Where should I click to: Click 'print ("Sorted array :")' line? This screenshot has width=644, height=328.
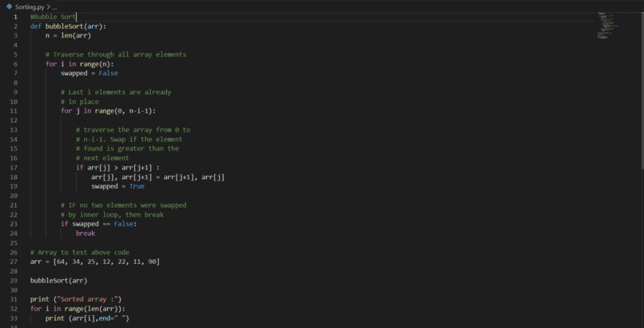point(76,299)
